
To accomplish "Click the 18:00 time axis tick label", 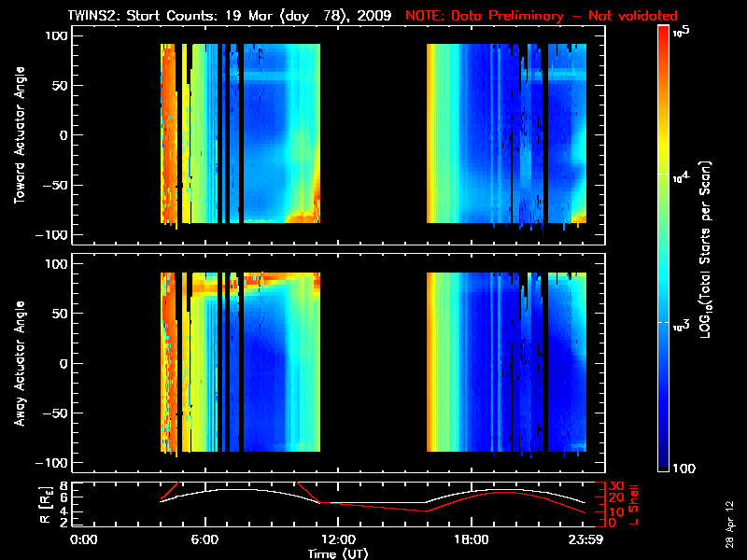I will pyautogui.click(x=470, y=539).
